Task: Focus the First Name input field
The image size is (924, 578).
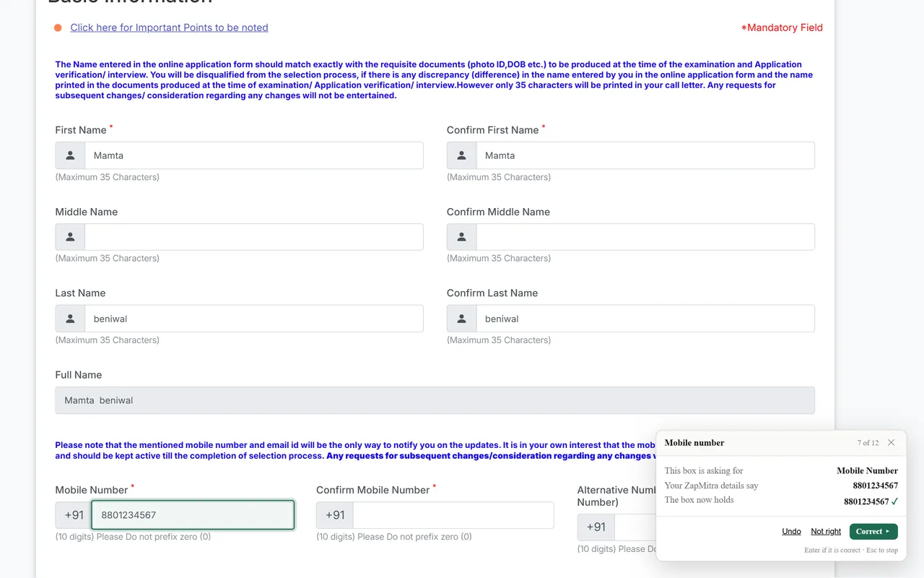Action: 254,155
